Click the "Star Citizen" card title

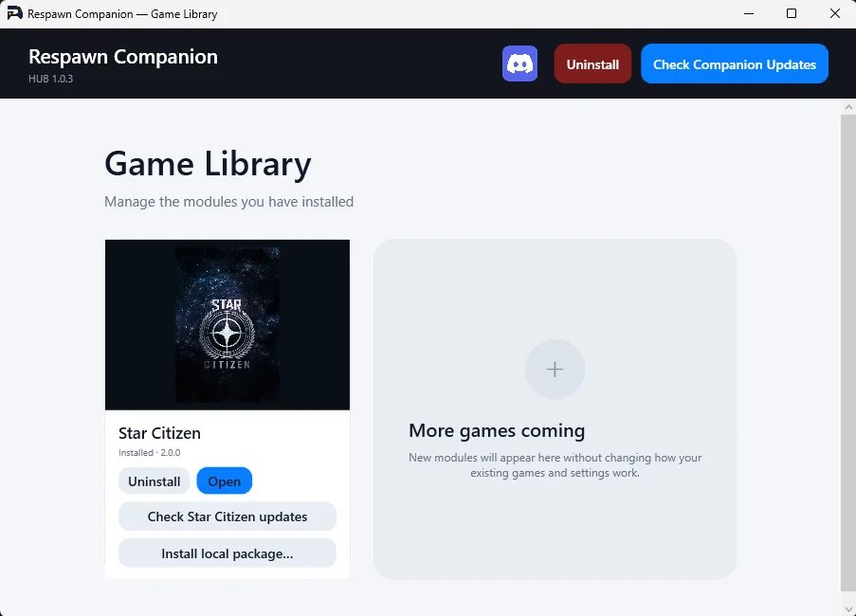click(x=159, y=433)
